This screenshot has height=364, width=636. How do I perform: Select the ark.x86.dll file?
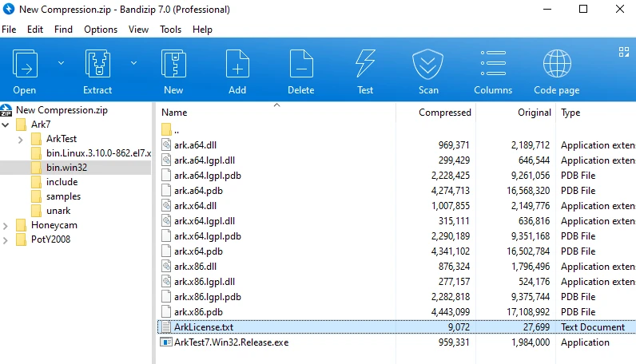pos(195,267)
